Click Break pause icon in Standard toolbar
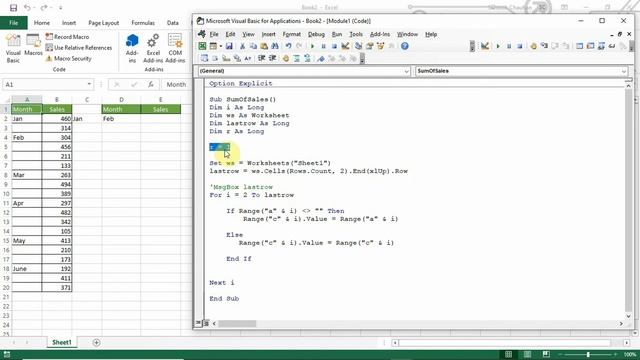This screenshot has width=640, height=360. (324, 46)
